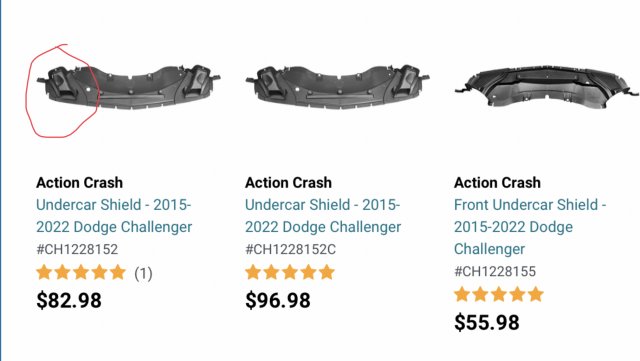Open Front Undercar Shield product image
The width and height of the screenshot is (640, 361).
pos(547,87)
